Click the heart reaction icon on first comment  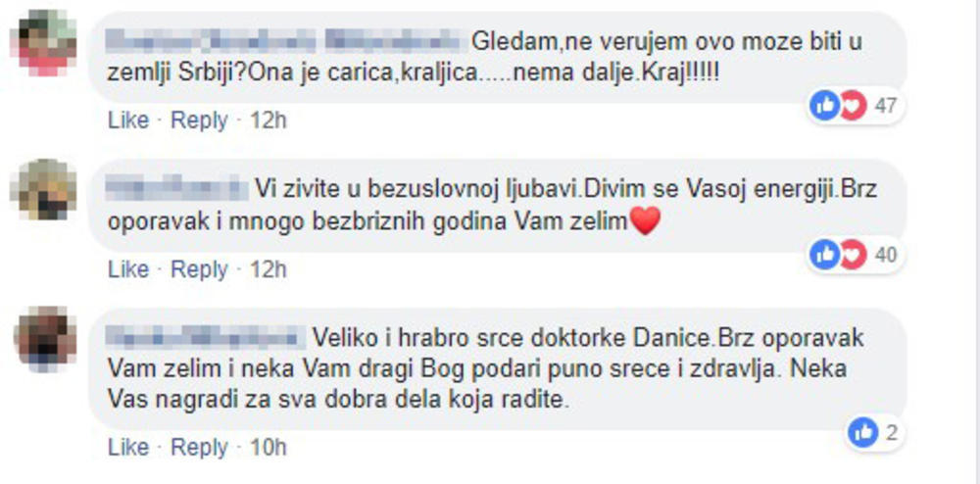pos(853,106)
